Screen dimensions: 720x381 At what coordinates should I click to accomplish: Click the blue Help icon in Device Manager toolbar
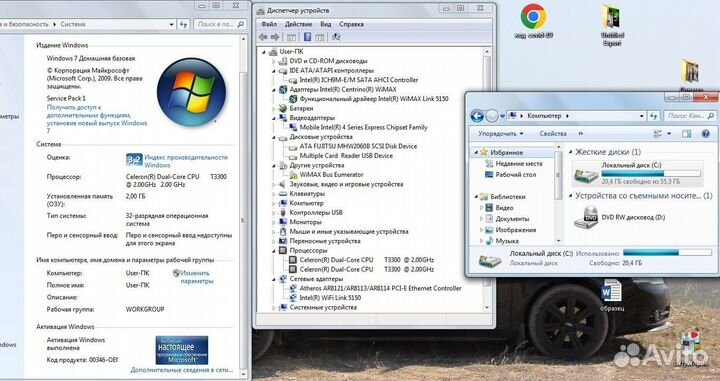[308, 37]
